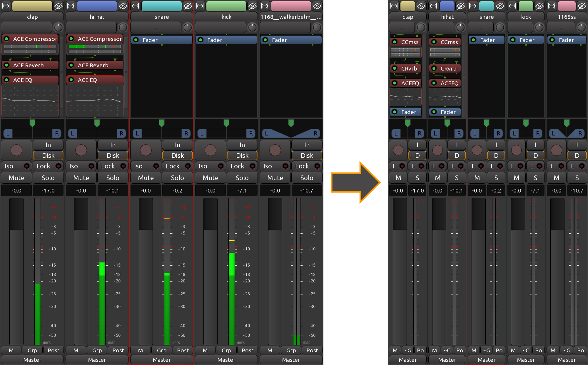Toggle Lock on wide hi-hat strip
Viewport: 588px width, 365px height.
pos(113,166)
